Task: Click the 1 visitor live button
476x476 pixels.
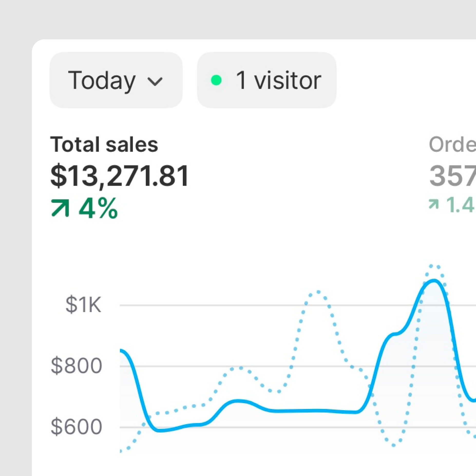Action: (266, 80)
